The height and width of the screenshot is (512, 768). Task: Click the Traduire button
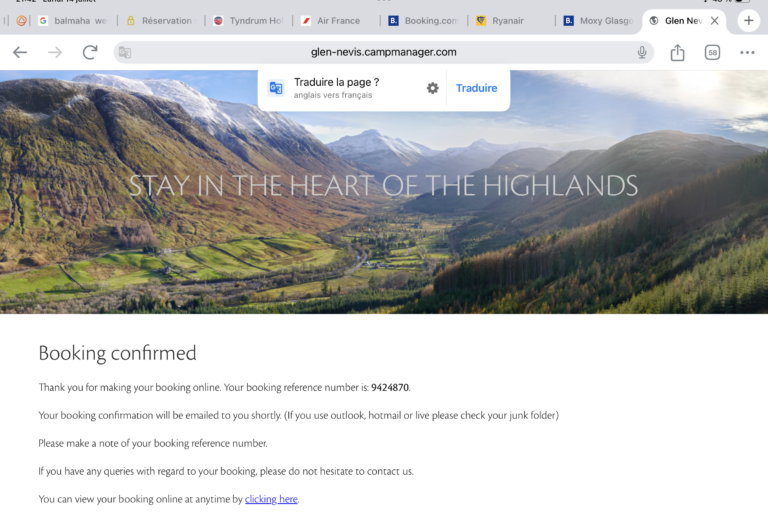(477, 88)
